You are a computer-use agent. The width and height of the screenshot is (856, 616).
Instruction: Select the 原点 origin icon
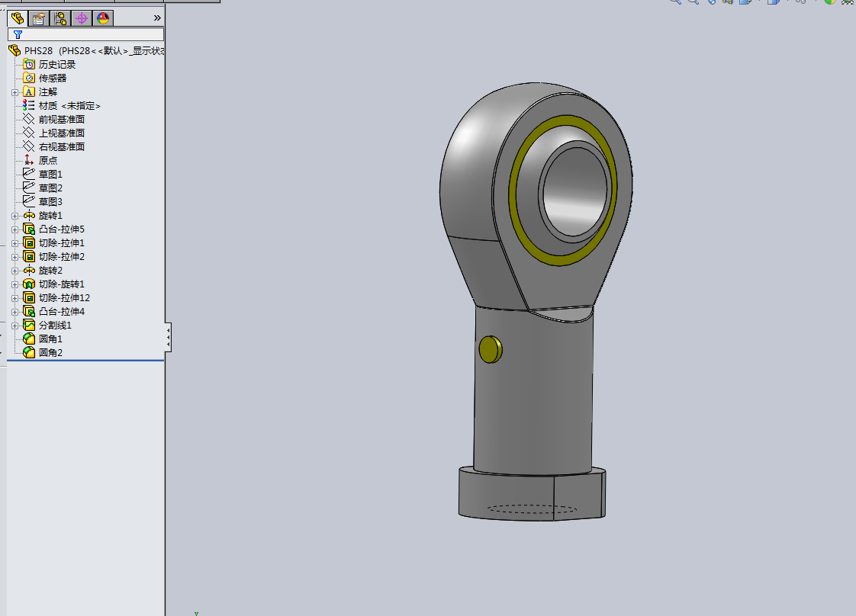pos(29,160)
